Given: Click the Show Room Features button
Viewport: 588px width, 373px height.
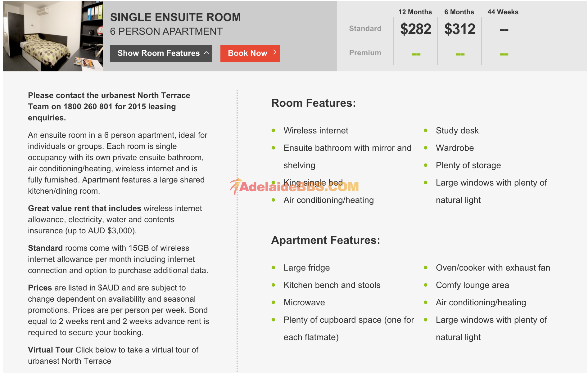Looking at the screenshot, I should coord(161,53).
